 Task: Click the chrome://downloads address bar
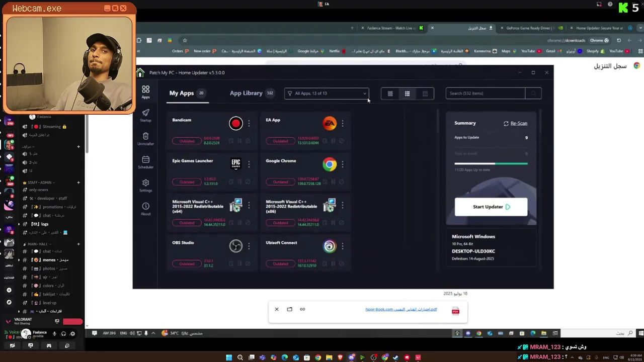click(x=566, y=40)
